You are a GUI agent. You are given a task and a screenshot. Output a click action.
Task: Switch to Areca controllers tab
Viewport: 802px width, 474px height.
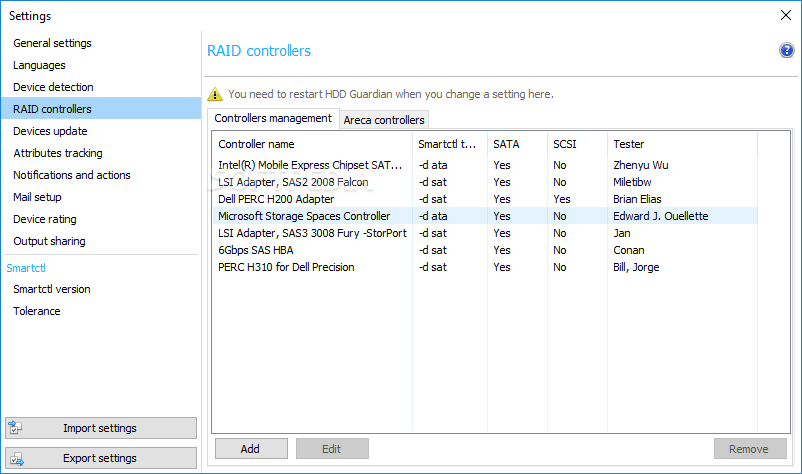coord(384,120)
